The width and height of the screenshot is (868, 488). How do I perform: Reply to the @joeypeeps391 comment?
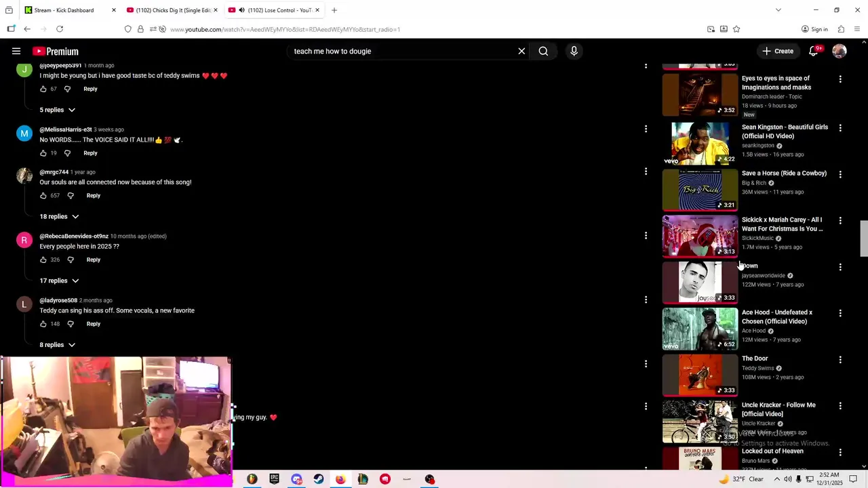(90, 89)
